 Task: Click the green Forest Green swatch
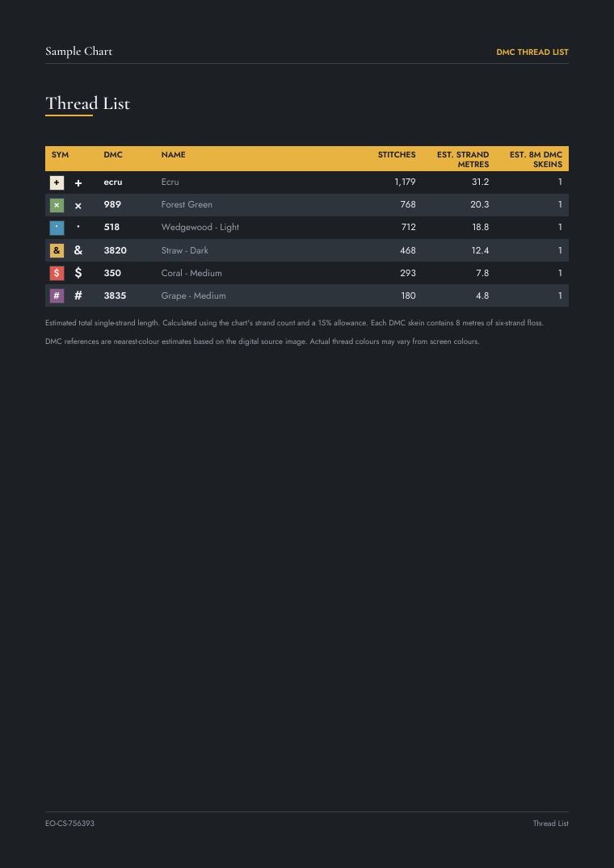pos(57,205)
